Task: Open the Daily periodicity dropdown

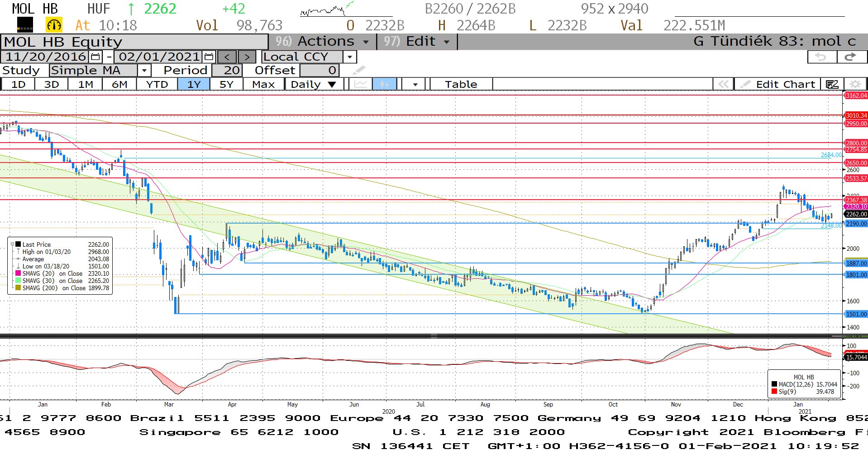Action: (313, 84)
